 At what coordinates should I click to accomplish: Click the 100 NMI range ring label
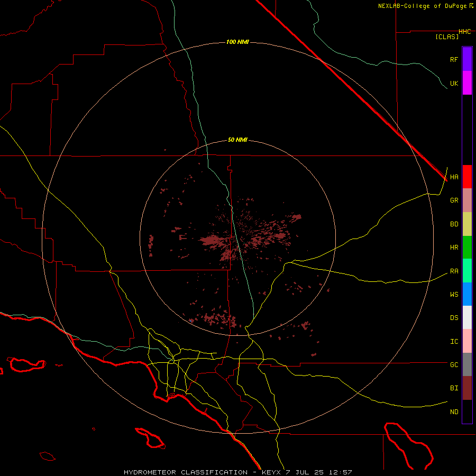pyautogui.click(x=237, y=42)
